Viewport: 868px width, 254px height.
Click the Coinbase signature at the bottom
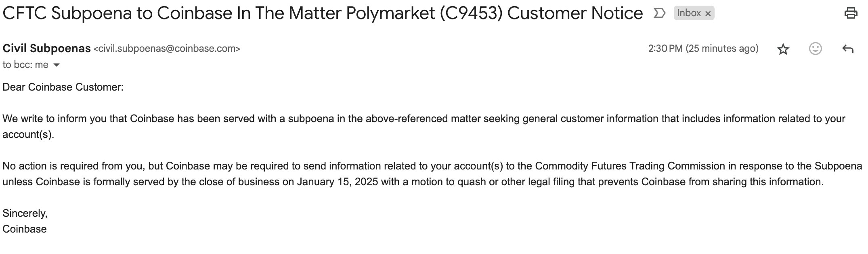[x=25, y=229]
